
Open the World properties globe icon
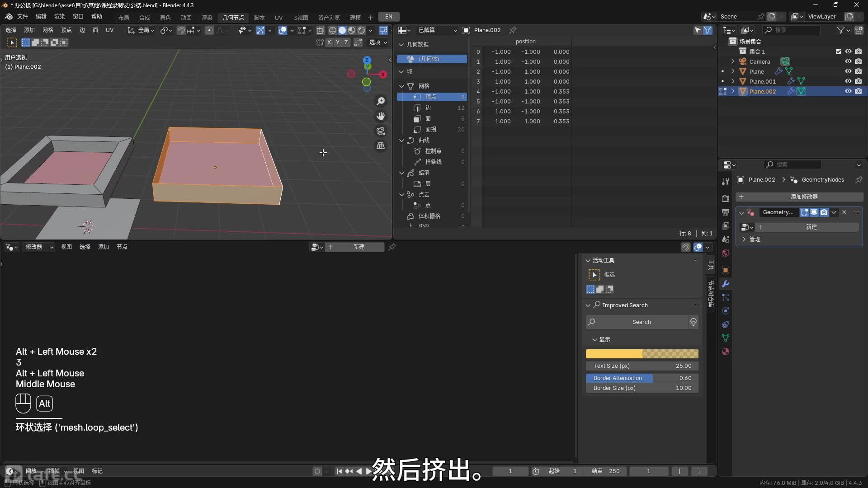coord(726,253)
